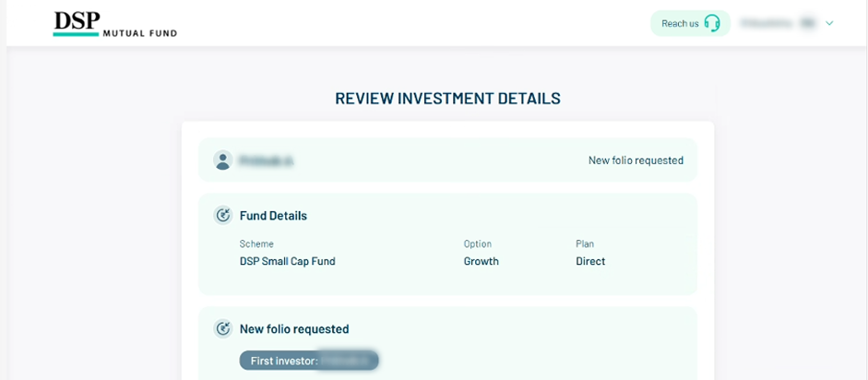Click the headset icon in Reach us
The image size is (868, 380).
(712, 23)
